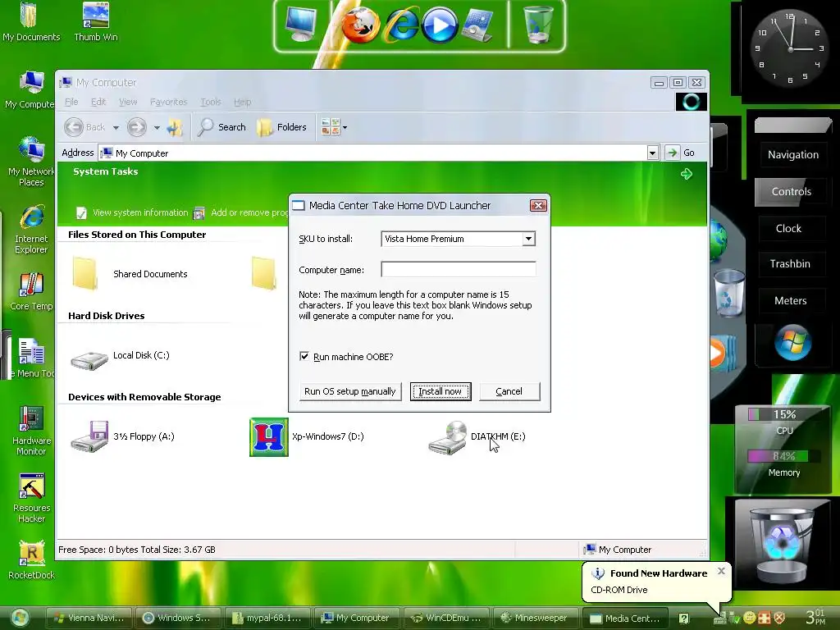Open the Tools menu

pos(211,102)
